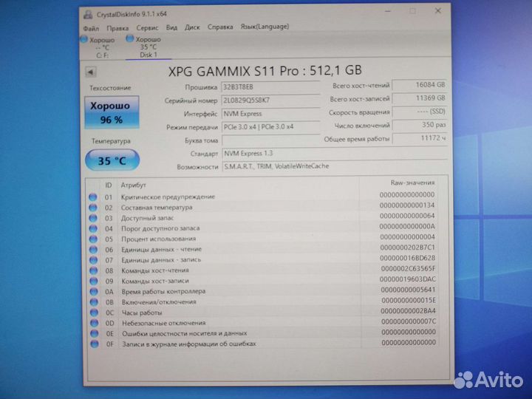Image resolution: width=532 pixels, height=399 pixels.
Task: Click the previous disk arrow button
Action: (90, 72)
